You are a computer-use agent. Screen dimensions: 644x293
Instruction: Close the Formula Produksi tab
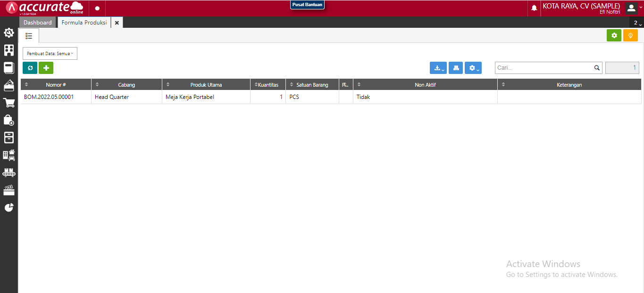click(x=117, y=23)
